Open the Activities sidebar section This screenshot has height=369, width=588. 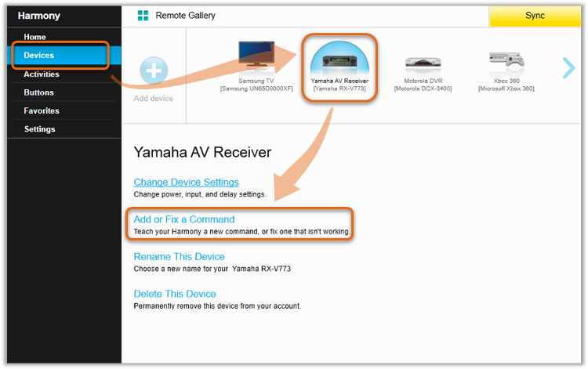tap(42, 74)
